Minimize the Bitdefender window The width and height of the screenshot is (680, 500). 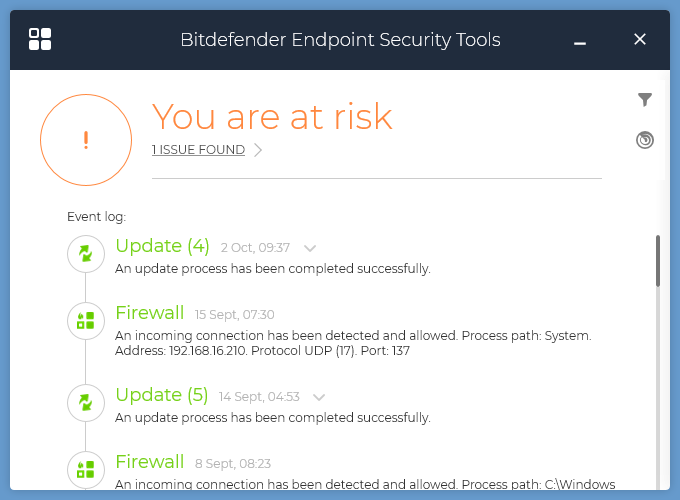click(x=580, y=41)
